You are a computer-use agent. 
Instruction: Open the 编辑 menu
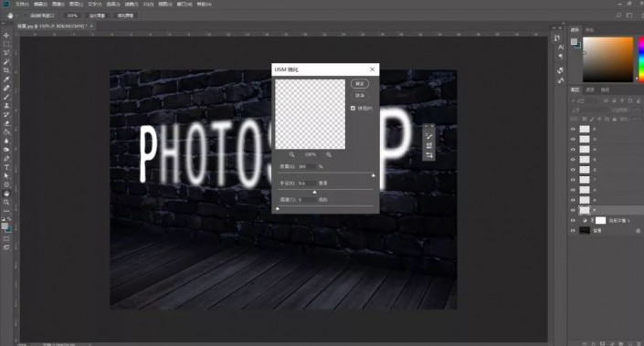click(41, 4)
